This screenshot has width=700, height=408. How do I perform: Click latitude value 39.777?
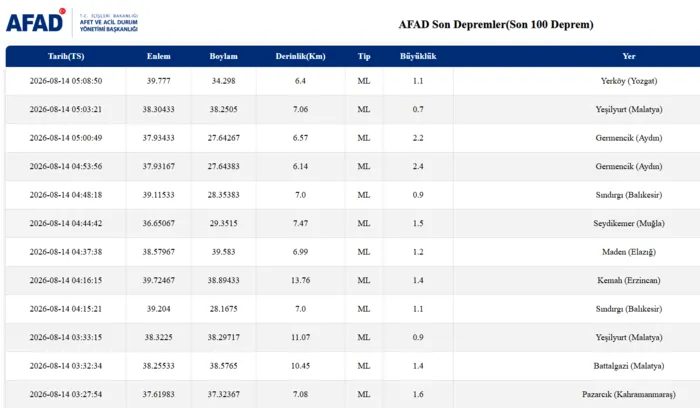tap(158, 81)
